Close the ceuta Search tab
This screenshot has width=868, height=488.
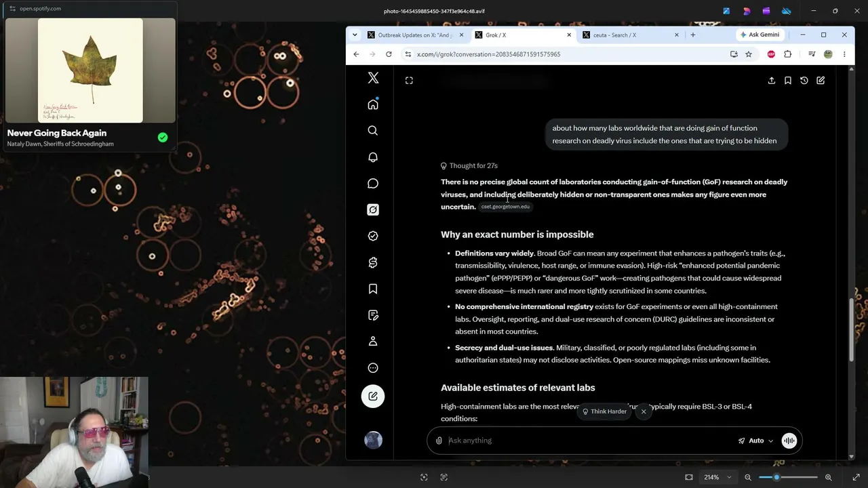pos(676,35)
